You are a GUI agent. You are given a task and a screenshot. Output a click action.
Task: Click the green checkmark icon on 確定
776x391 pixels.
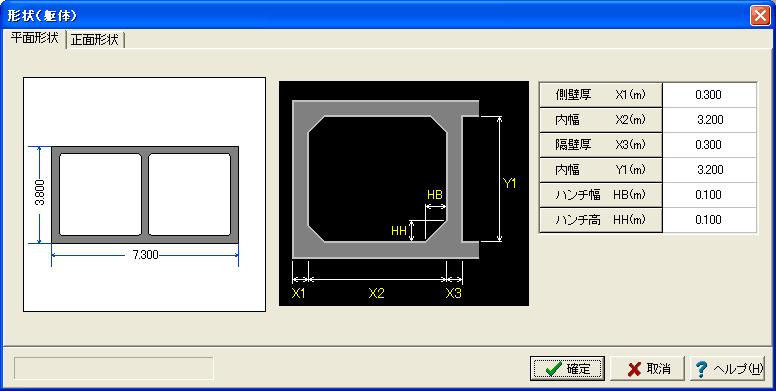(x=553, y=369)
